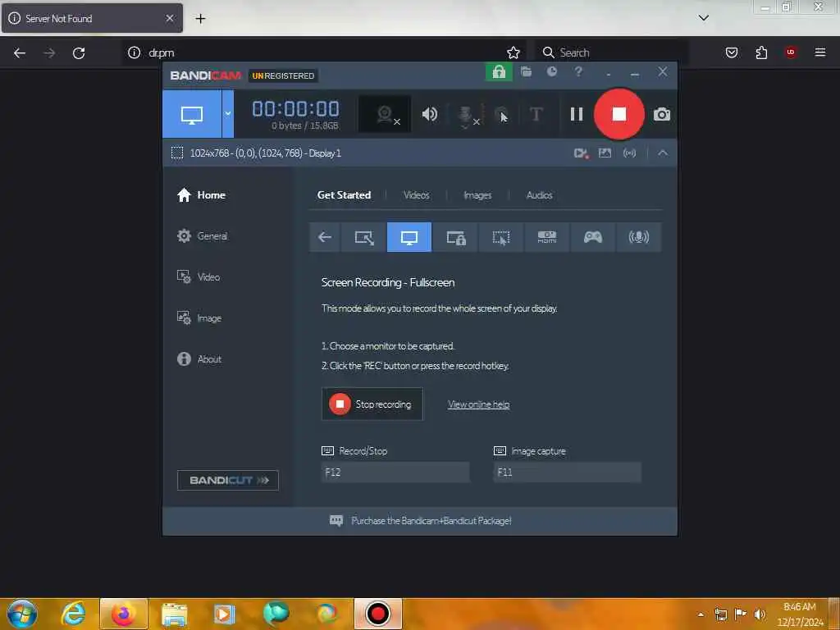Image resolution: width=840 pixels, height=630 pixels.
Task: Expand the recording mode dropdown arrow
Action: tap(228, 114)
